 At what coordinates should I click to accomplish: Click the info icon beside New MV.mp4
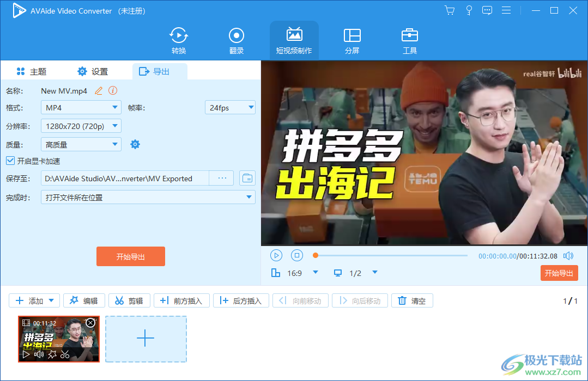(x=113, y=91)
